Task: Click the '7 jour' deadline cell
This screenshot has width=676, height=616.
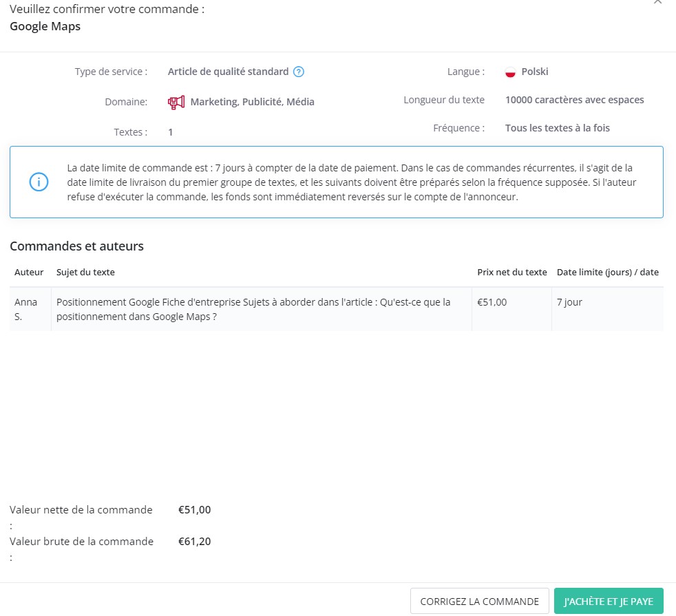Action: (607, 309)
